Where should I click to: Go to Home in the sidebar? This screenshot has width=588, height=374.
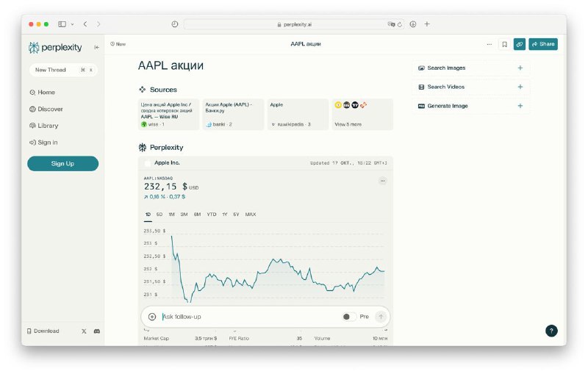(x=43, y=92)
